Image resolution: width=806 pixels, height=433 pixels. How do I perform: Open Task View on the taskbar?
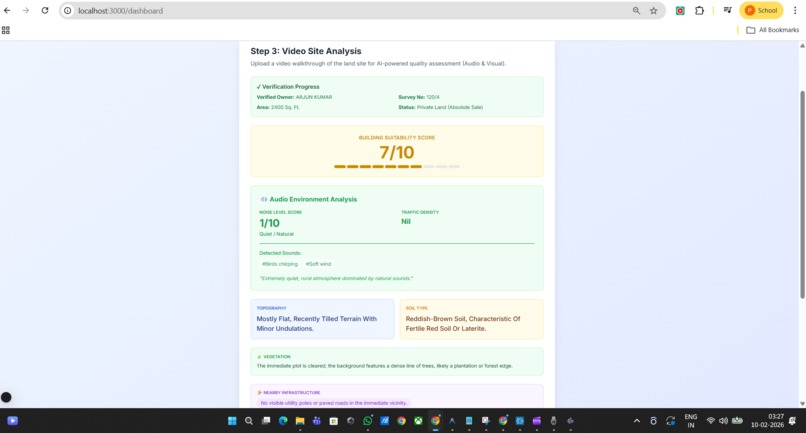[x=266, y=421]
